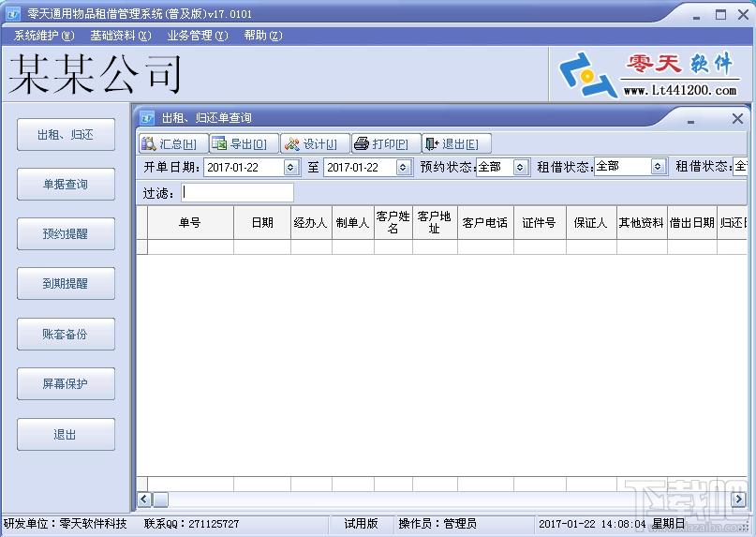Open the 基础资料 menu
Viewport: 756px width, 537px height.
[x=121, y=36]
